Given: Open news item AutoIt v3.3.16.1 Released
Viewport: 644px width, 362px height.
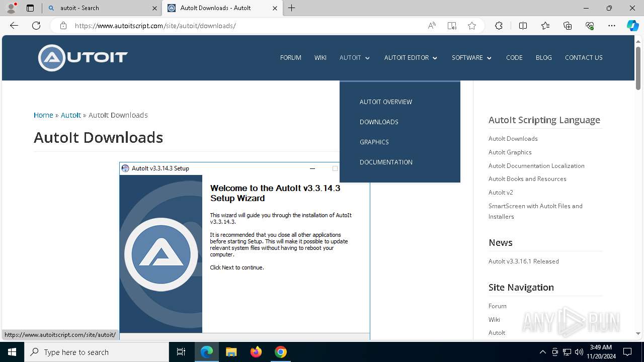Looking at the screenshot, I should pyautogui.click(x=524, y=261).
